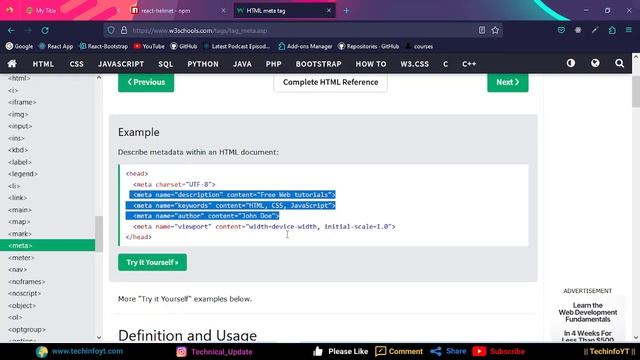The image size is (640, 360).
Task: Select <legend> in the sidebar
Action: tap(23, 174)
